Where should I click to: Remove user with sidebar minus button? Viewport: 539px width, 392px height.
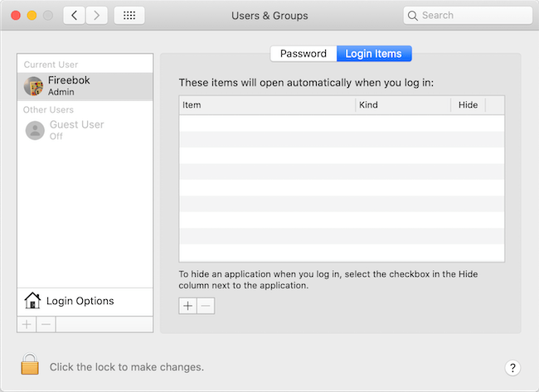pos(46,324)
